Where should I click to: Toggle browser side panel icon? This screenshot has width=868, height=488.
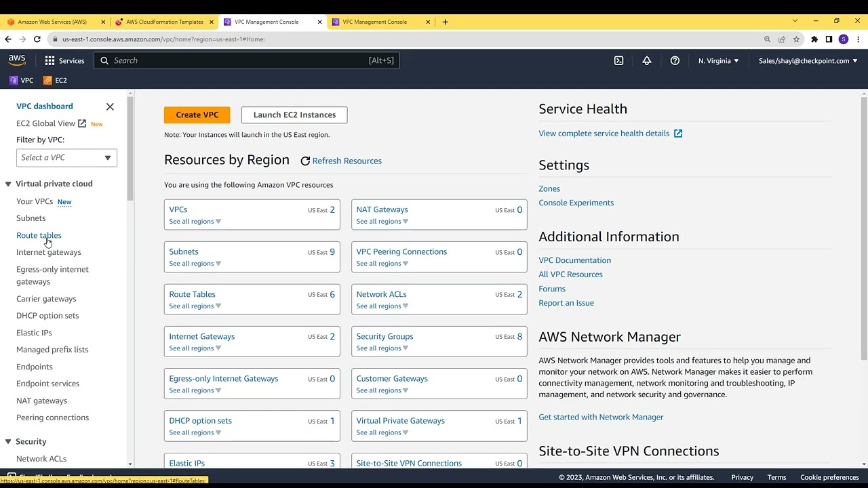(829, 39)
